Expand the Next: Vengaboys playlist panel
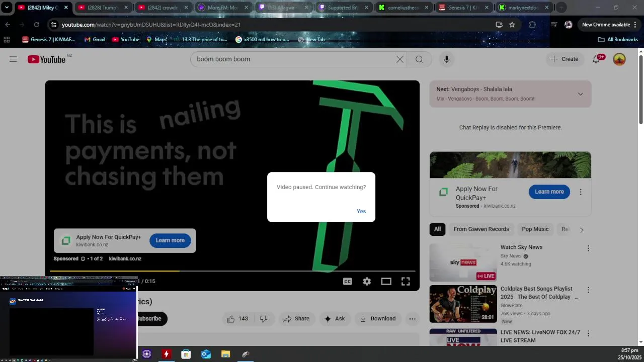644x362 pixels. (580, 94)
